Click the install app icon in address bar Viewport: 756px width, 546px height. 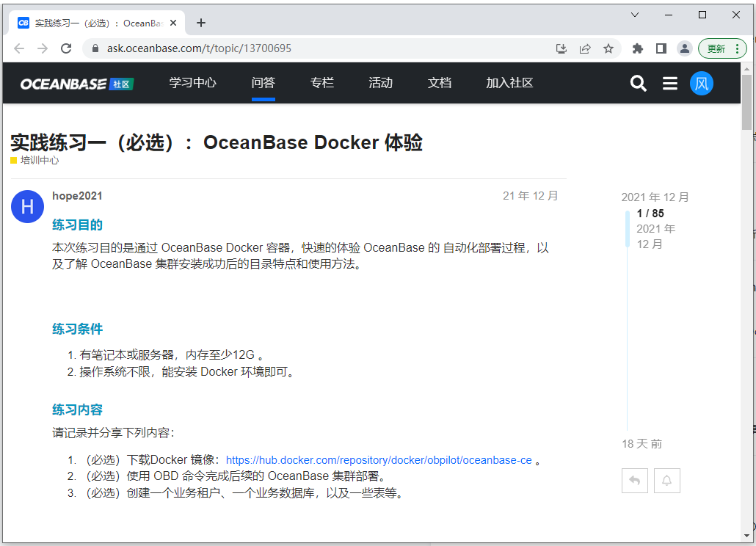561,48
